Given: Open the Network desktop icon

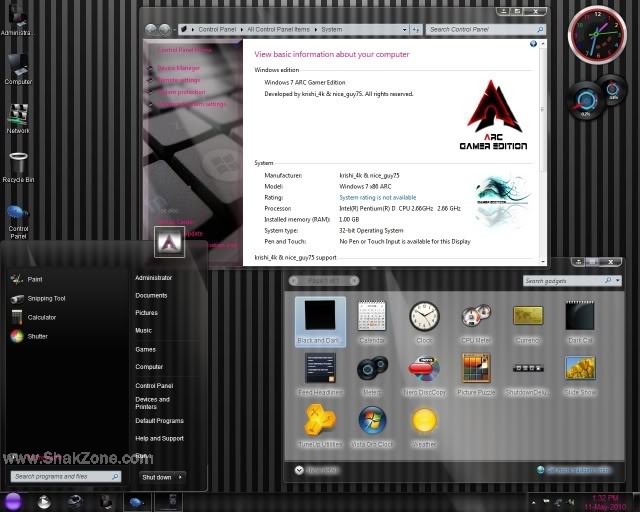Looking at the screenshot, I should (x=18, y=118).
